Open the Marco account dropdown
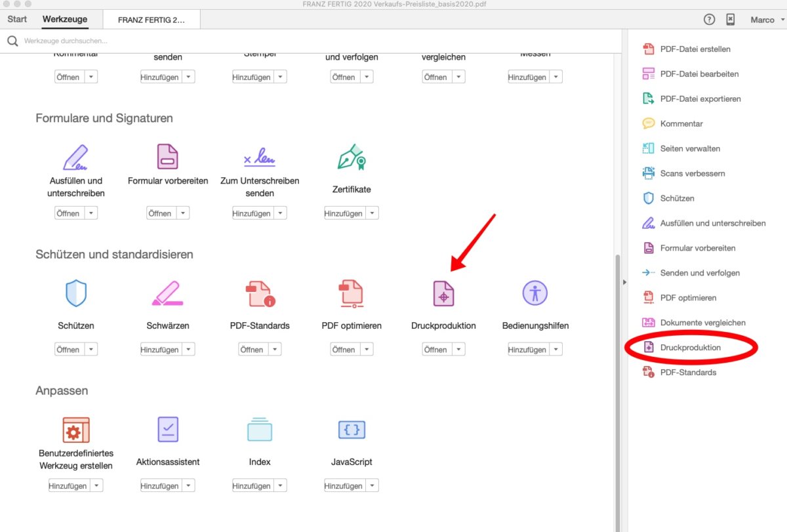This screenshot has height=532, width=787. [x=767, y=20]
